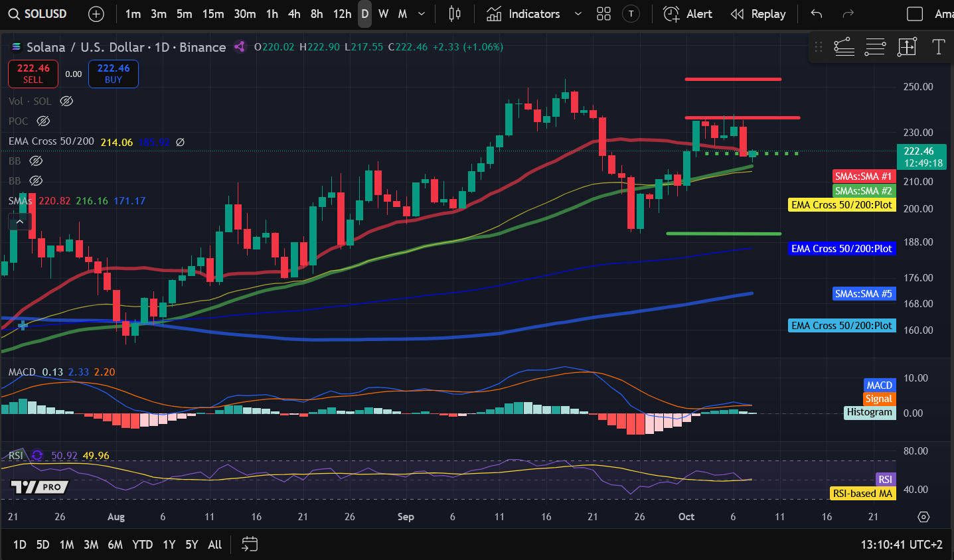Unhide the second BB indicator
This screenshot has width=954, height=560.
(36, 180)
